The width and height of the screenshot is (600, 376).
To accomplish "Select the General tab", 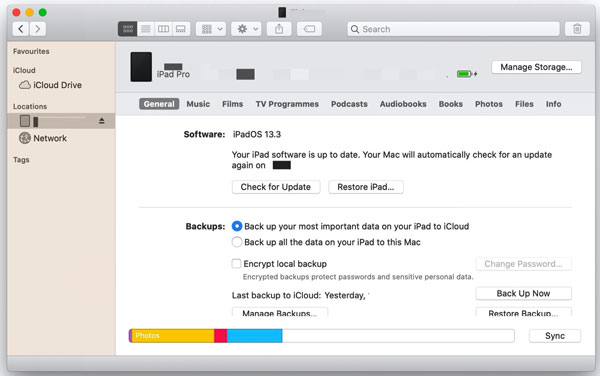I will point(159,104).
